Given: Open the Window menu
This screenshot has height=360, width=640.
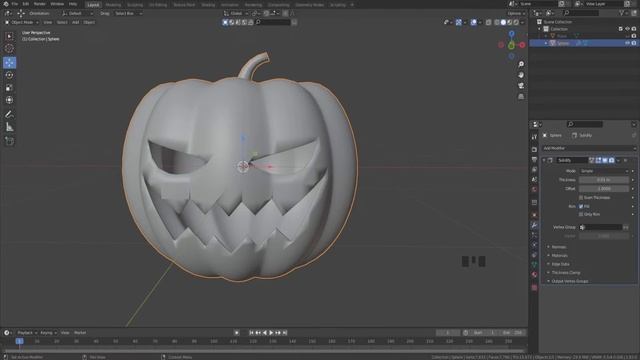Looking at the screenshot, I should [x=57, y=4].
